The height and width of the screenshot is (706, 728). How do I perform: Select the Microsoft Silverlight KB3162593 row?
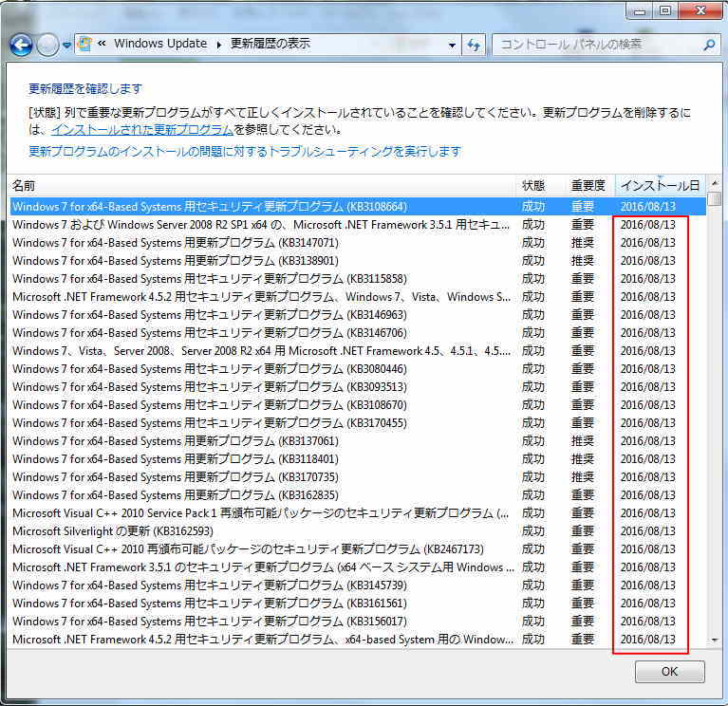coord(358,531)
